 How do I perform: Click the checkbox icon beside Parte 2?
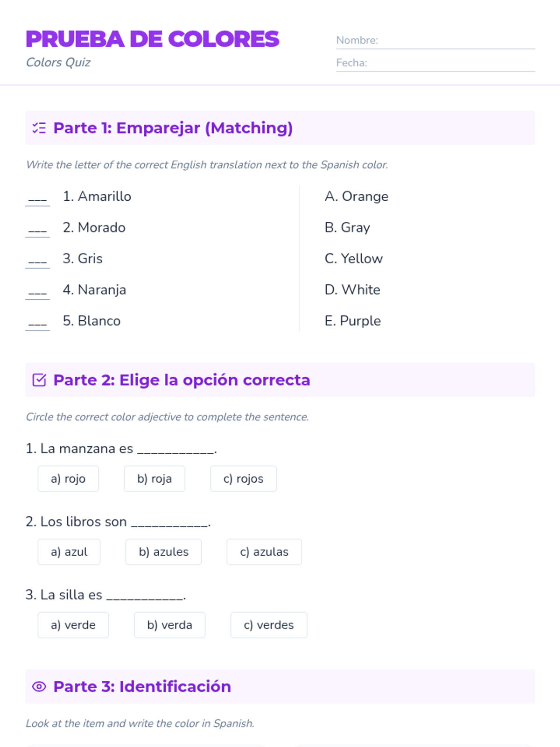click(x=39, y=380)
